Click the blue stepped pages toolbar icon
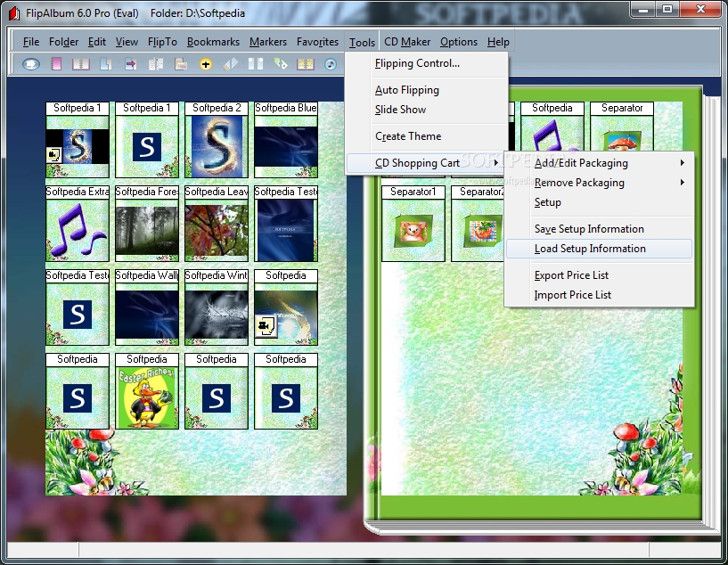The height and width of the screenshot is (565, 728). tap(106, 63)
